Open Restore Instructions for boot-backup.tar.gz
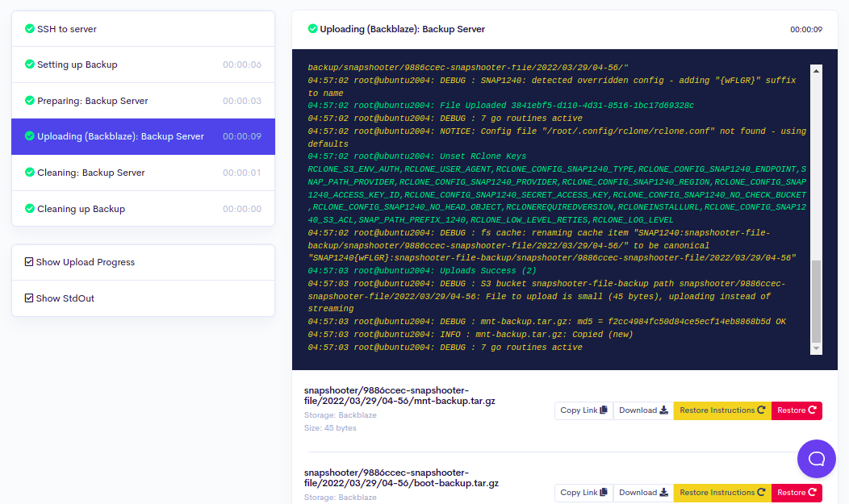 tap(722, 493)
